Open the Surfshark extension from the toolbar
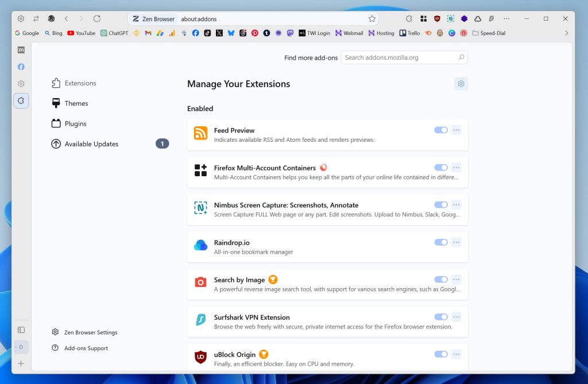The height and width of the screenshot is (384, 588). tap(492, 18)
